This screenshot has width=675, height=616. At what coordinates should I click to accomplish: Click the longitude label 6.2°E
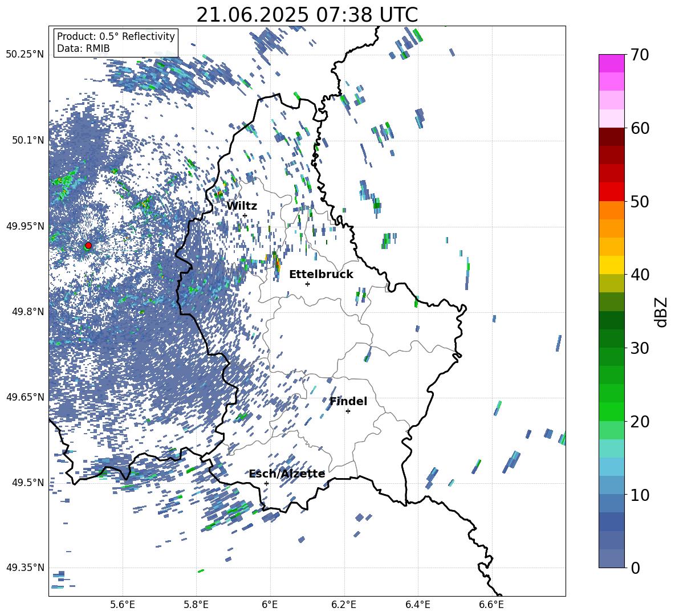coord(344,605)
